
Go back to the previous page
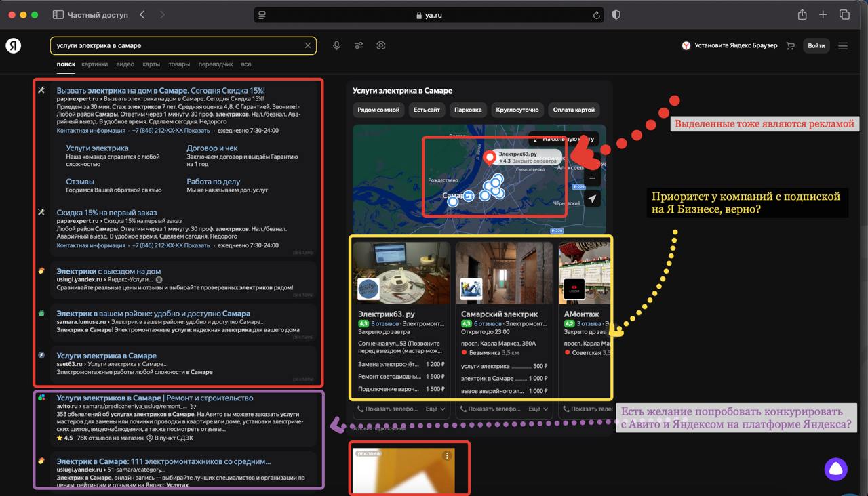point(142,15)
